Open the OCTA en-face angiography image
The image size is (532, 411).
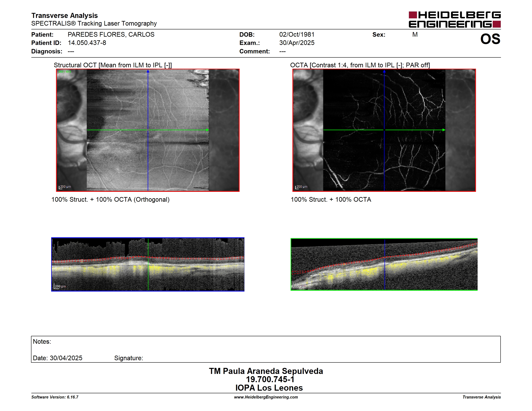point(384,130)
